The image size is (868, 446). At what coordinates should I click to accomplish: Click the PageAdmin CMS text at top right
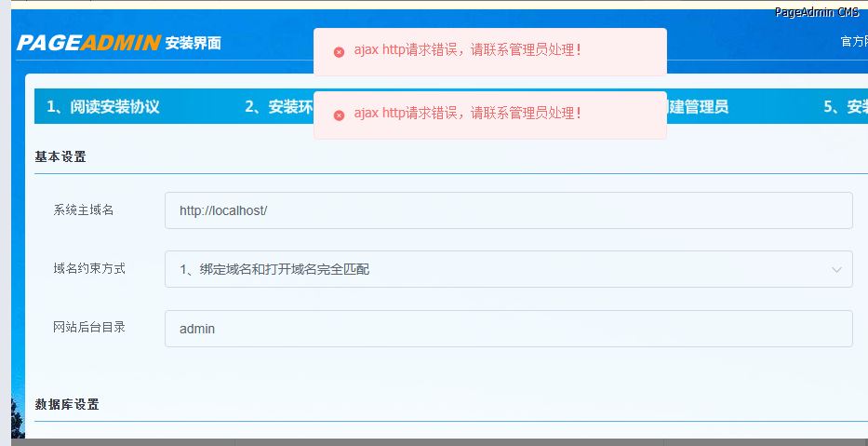[x=816, y=12]
